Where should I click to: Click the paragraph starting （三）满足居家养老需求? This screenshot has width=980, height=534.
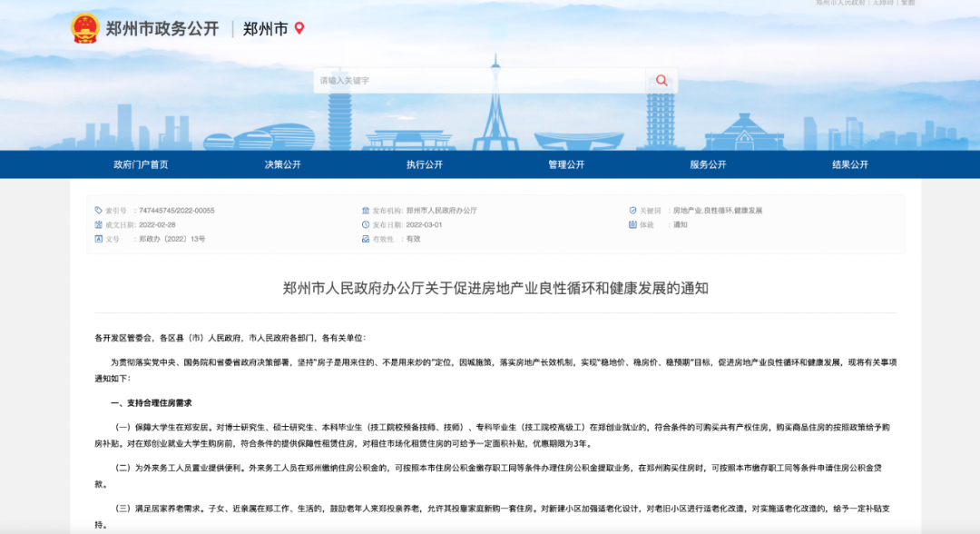[493, 517]
